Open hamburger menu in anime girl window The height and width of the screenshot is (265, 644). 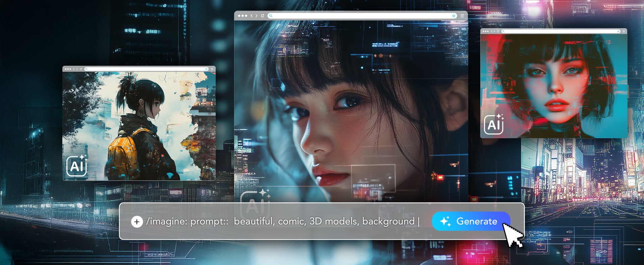point(212,69)
